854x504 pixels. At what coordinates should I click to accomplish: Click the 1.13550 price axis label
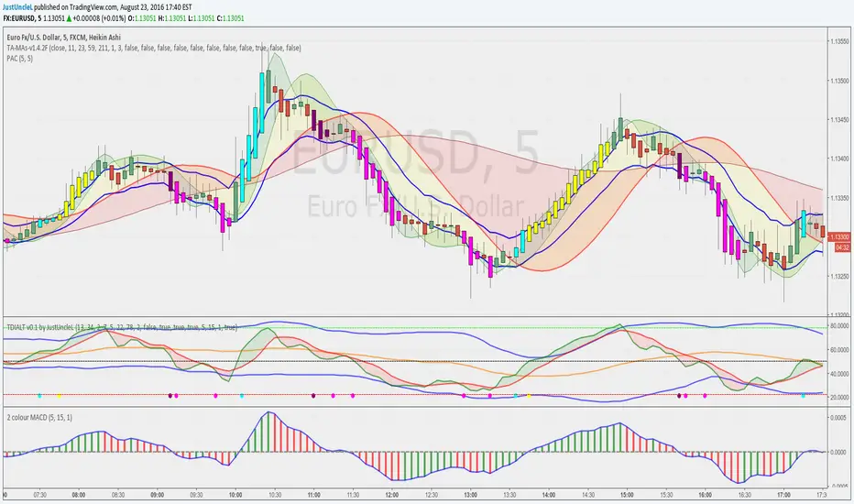tap(839, 41)
